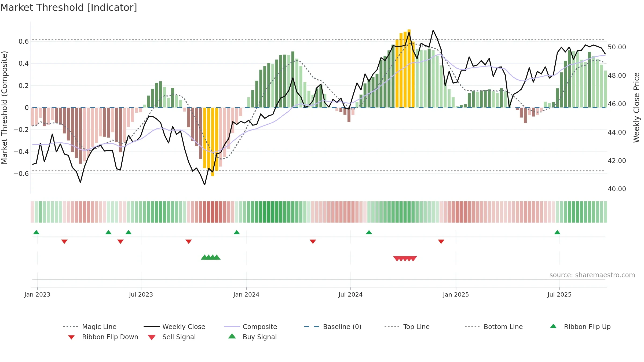Toggle the Ribbon Flip Up legend entry
Viewport: 644px width, 362px height.
[580, 327]
